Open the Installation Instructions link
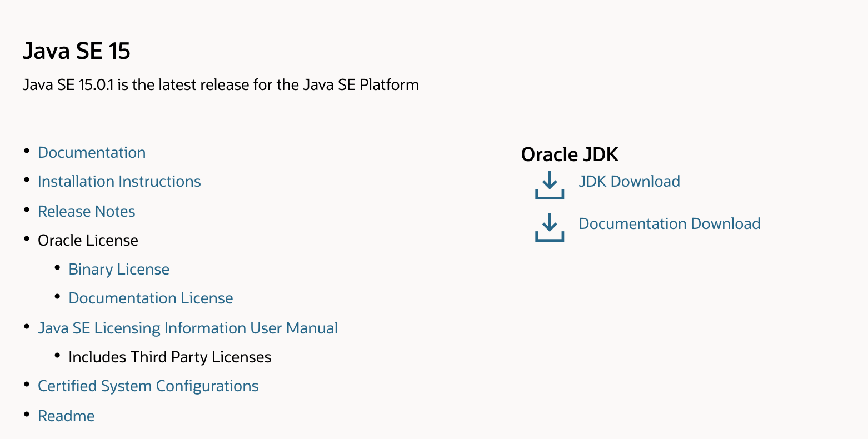The height and width of the screenshot is (439, 868). [x=119, y=182]
